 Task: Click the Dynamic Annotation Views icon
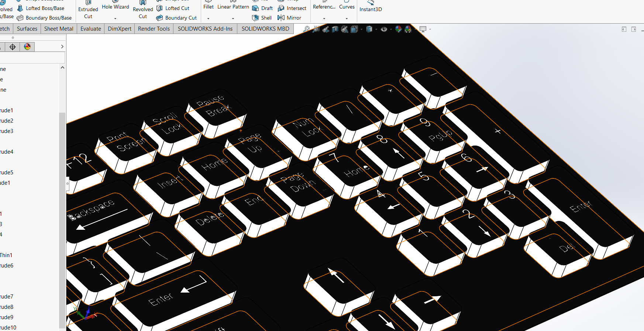[x=345, y=29]
